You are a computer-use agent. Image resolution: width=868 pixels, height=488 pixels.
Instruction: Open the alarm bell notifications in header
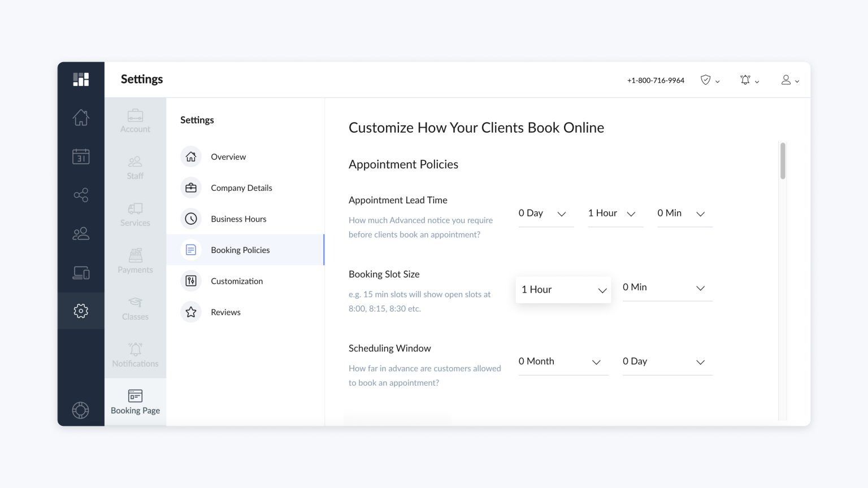(745, 80)
